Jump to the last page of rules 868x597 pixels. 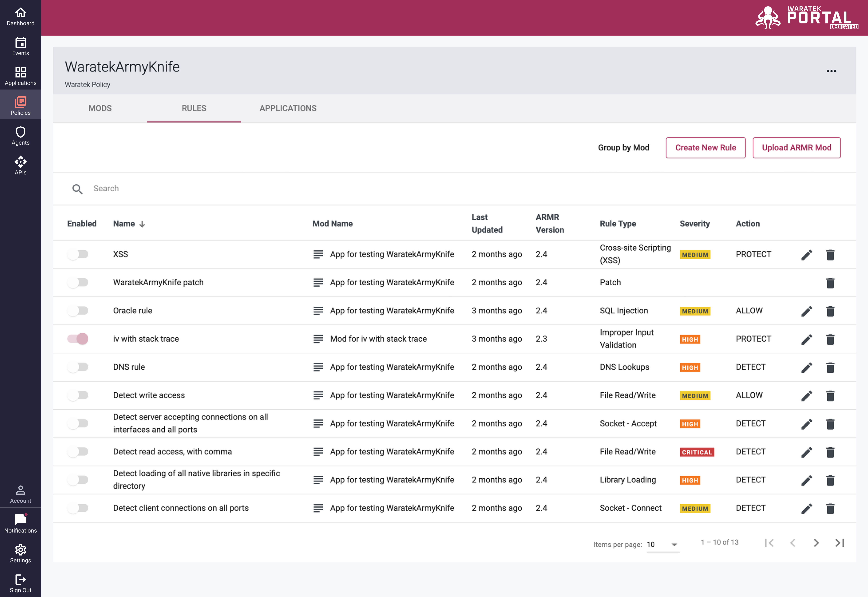pyautogui.click(x=839, y=543)
